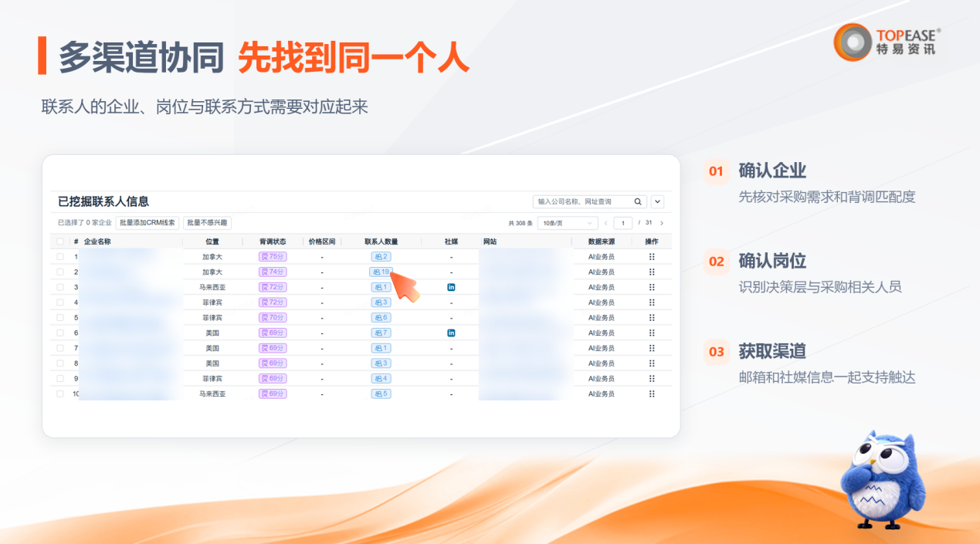Image resolution: width=980 pixels, height=544 pixels.
Task: Open the row 4 operations grip icon
Action: (652, 302)
